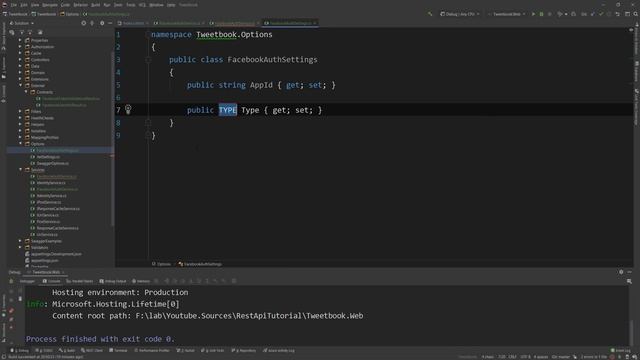Screen dimensions: 640x360
Task: Click Options folder in navigation bar
Action: (69, 14)
